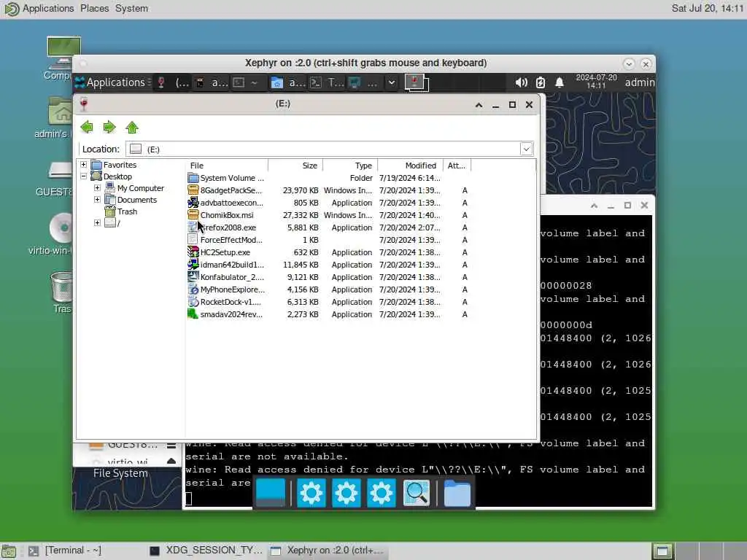Sort by the Att... column header
This screenshot has width=747, height=560.
(457, 166)
